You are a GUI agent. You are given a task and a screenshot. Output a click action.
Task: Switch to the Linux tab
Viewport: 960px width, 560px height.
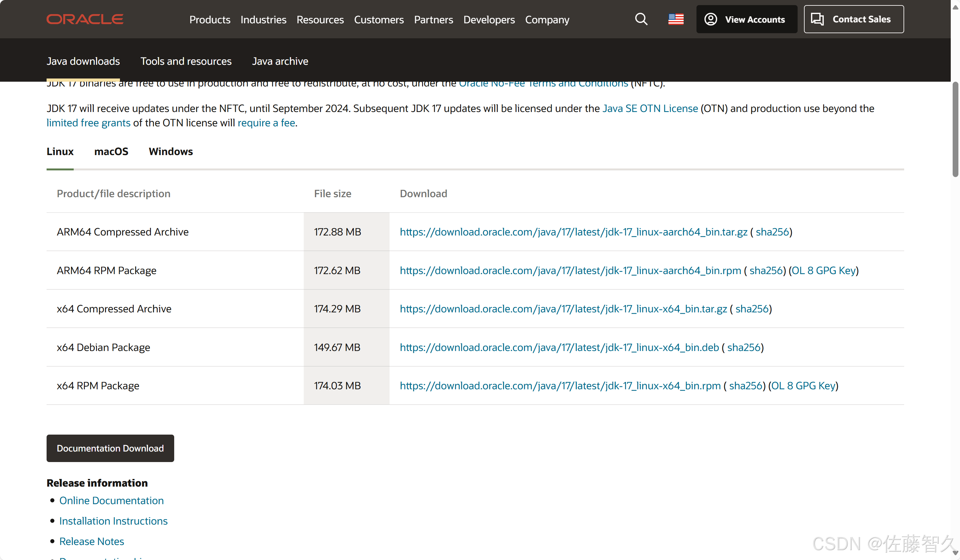point(60,152)
